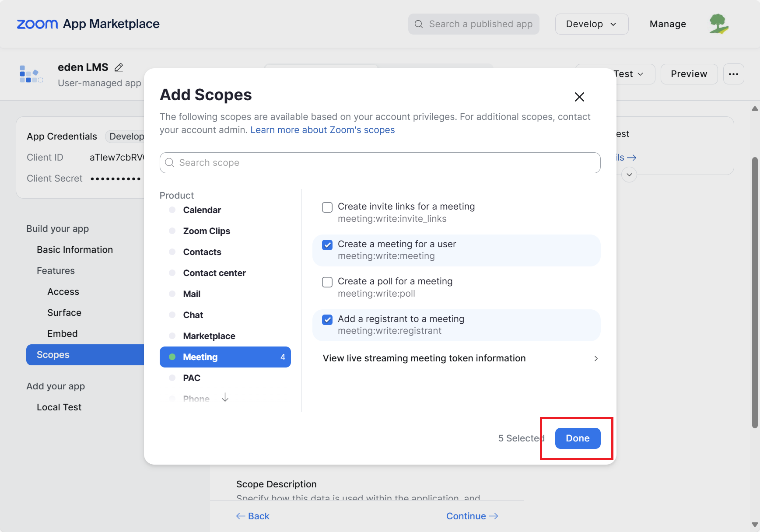This screenshot has width=760, height=532.
Task: Select the Chat product
Action: [x=193, y=315]
